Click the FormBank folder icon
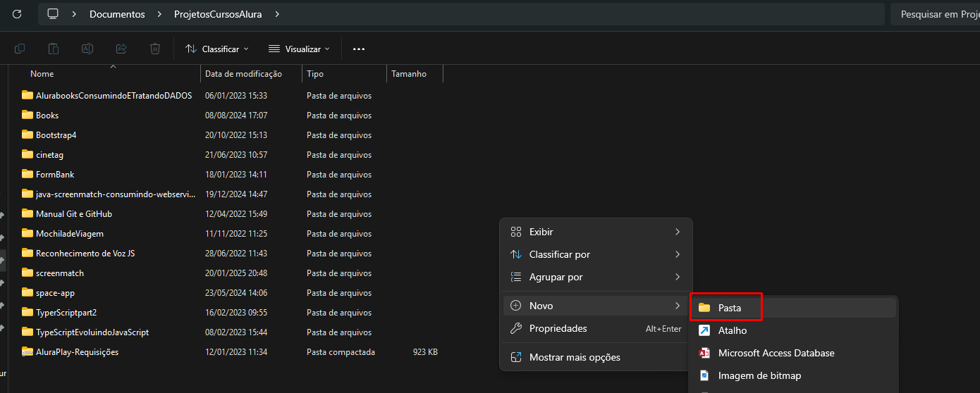Screen dimensions: 980x393 27,174
